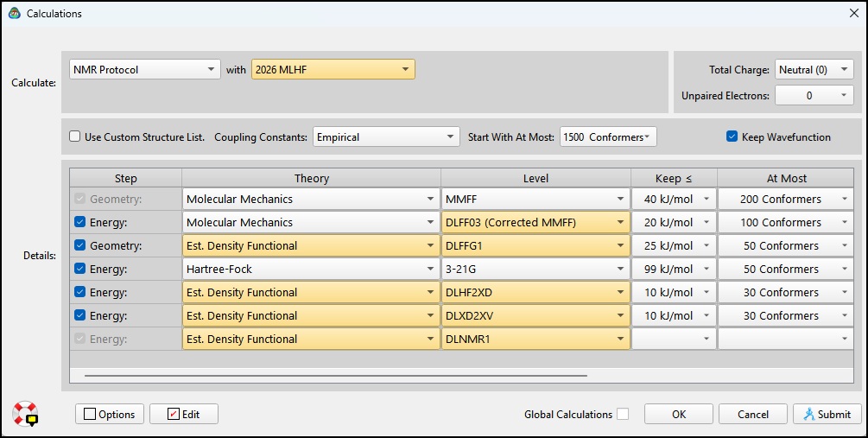This screenshot has height=438, width=868.
Task: Open the 25 kJ/mol Keep dropdown
Action: click(x=675, y=245)
